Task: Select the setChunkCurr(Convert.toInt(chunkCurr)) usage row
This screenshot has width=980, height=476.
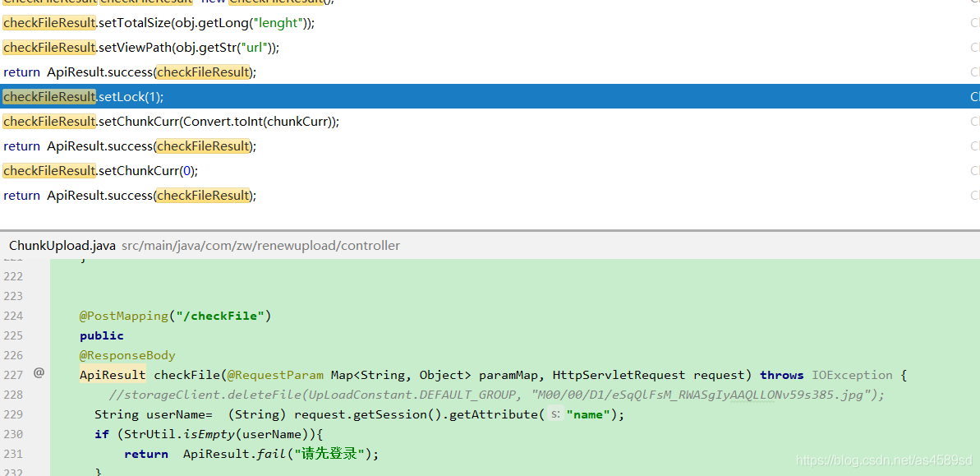Action: coord(490,122)
